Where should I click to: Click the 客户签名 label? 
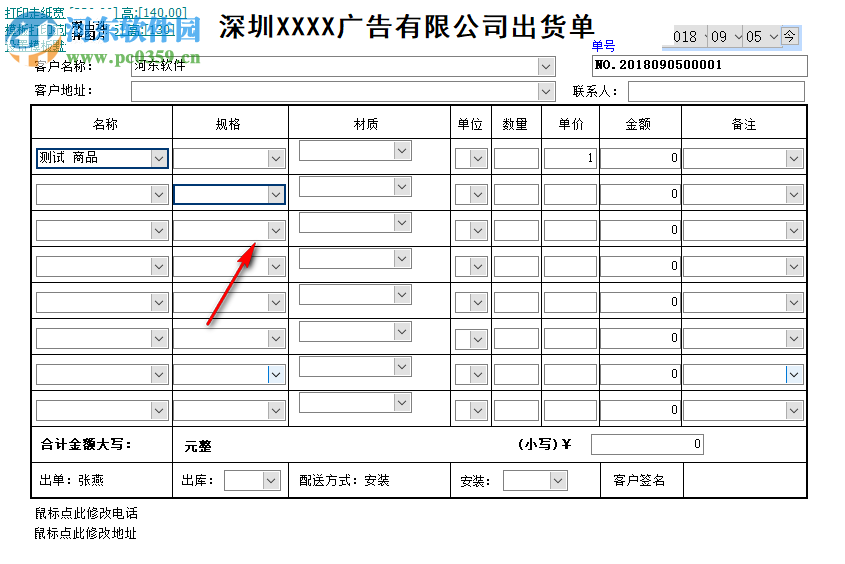click(639, 481)
